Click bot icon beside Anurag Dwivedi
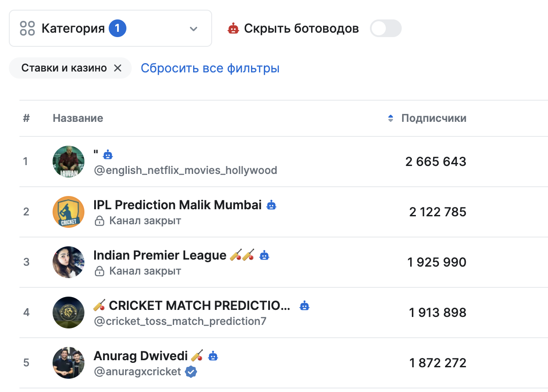The width and height of the screenshot is (548, 392). click(x=213, y=356)
